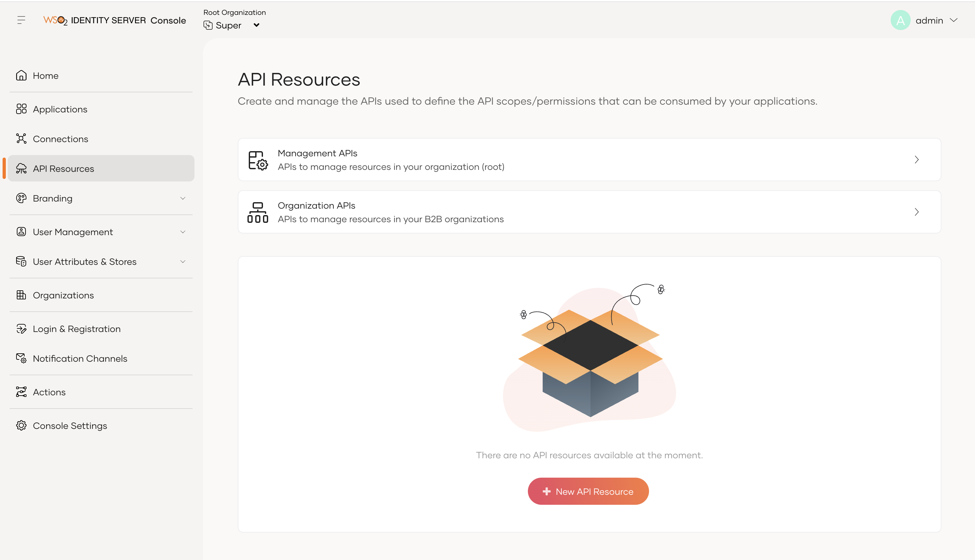Click the Applications grid icon
975x560 pixels.
click(x=21, y=109)
